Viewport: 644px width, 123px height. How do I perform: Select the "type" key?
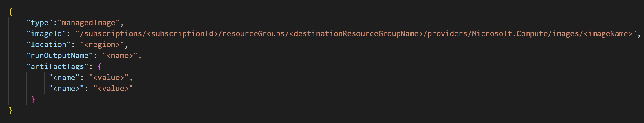40,23
